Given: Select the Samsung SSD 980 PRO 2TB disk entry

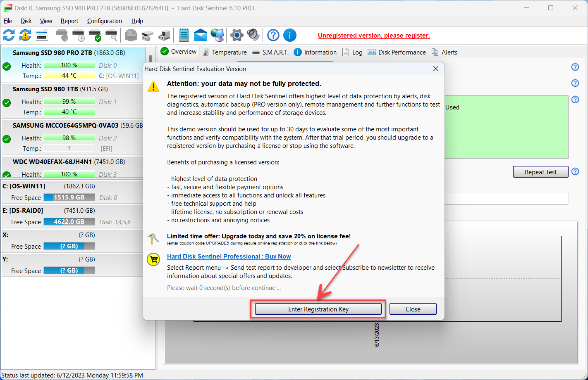Looking at the screenshot, I should (74, 64).
